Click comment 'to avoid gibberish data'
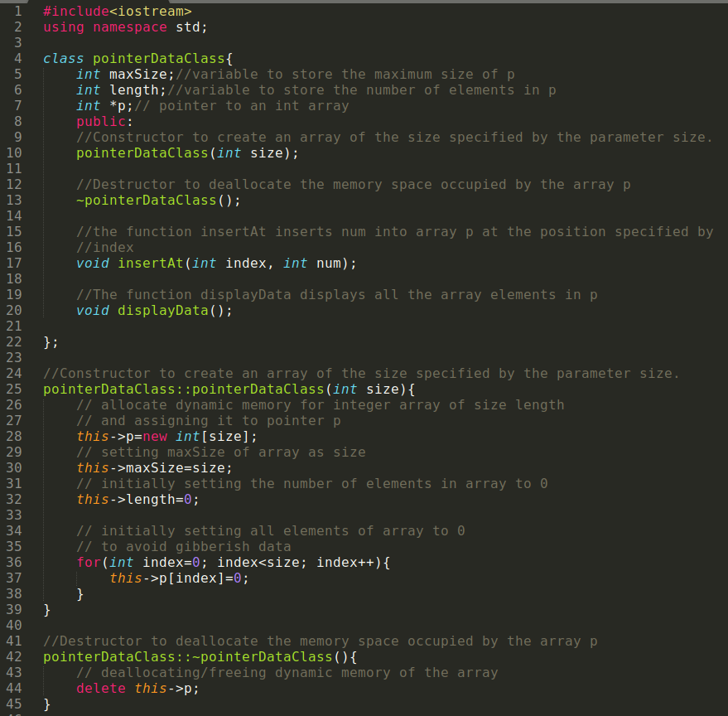The height and width of the screenshot is (716, 728). click(184, 547)
